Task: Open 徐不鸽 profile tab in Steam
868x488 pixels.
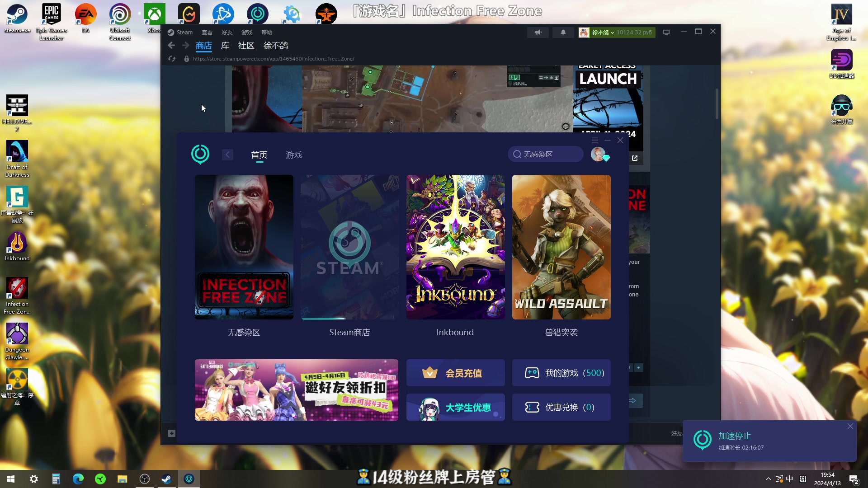Action: (x=276, y=45)
